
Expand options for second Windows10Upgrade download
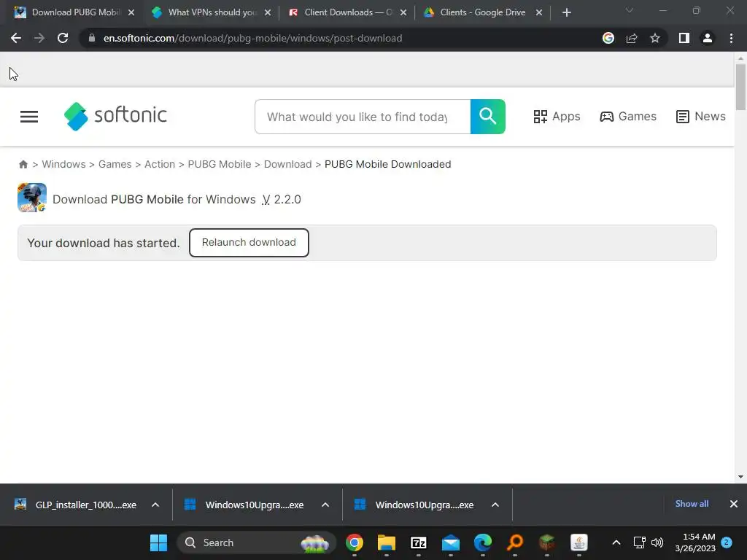[495, 505]
